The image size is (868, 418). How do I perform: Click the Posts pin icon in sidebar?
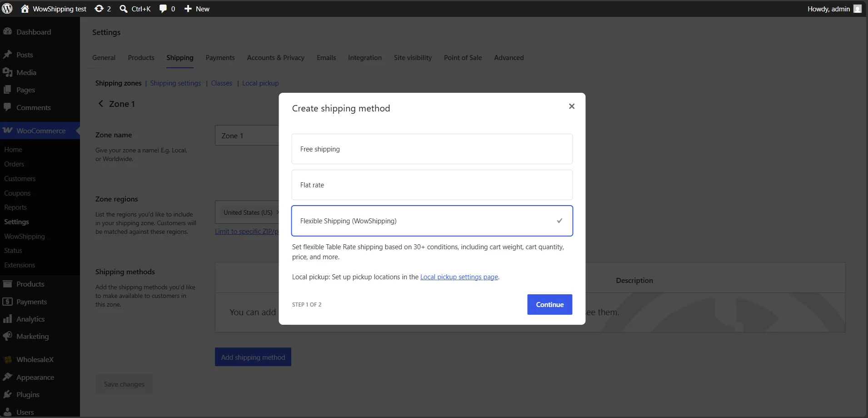(7, 55)
